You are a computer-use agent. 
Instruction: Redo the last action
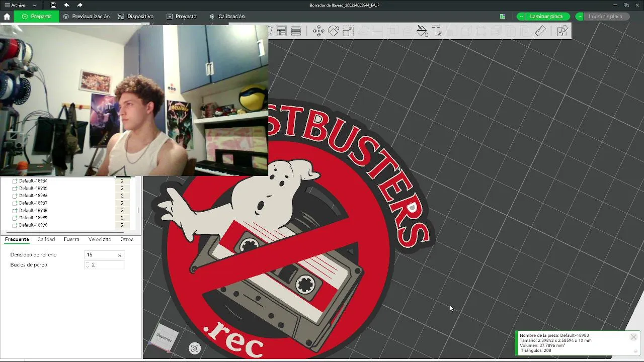coord(79,5)
